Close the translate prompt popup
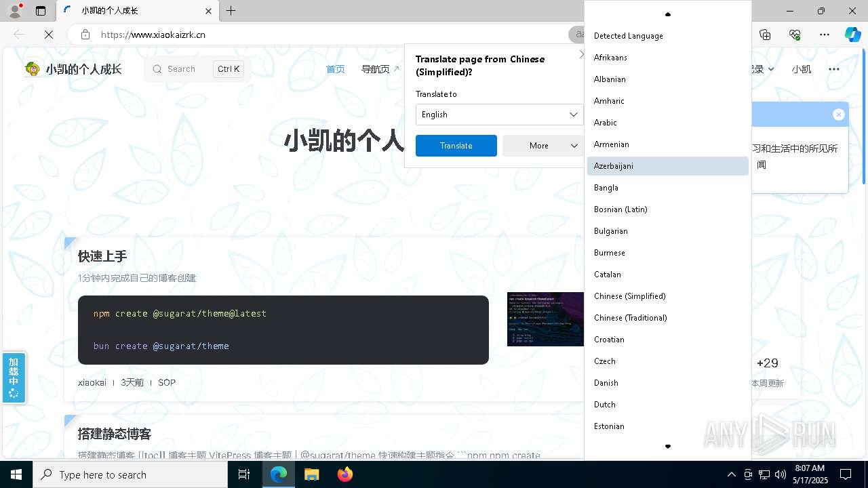The height and width of the screenshot is (488, 868). pyautogui.click(x=581, y=55)
